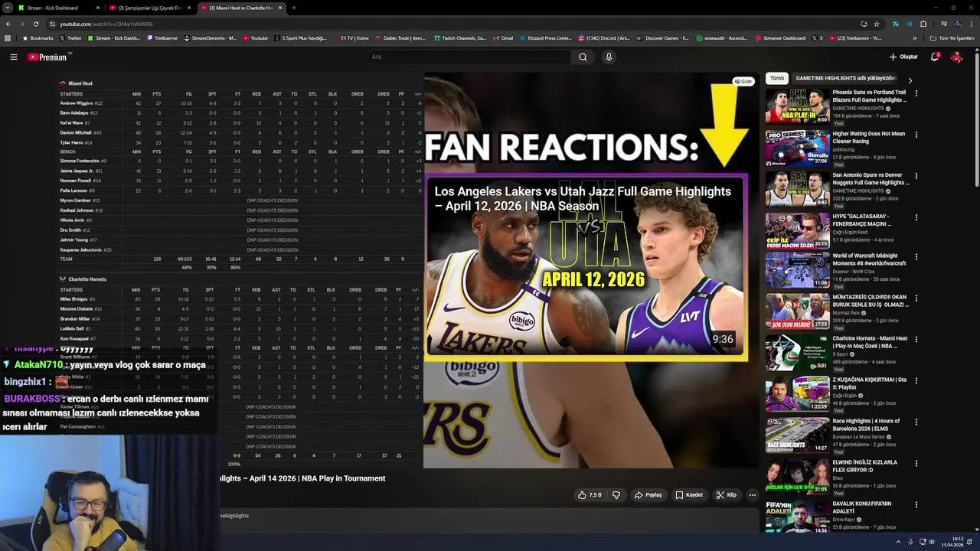Click the YouTube Premium logo

(x=48, y=57)
